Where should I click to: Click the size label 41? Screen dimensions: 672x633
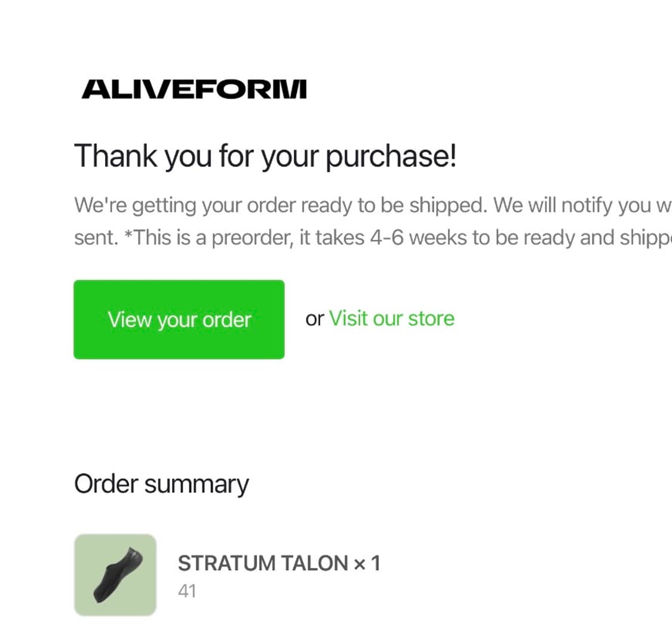(x=187, y=591)
